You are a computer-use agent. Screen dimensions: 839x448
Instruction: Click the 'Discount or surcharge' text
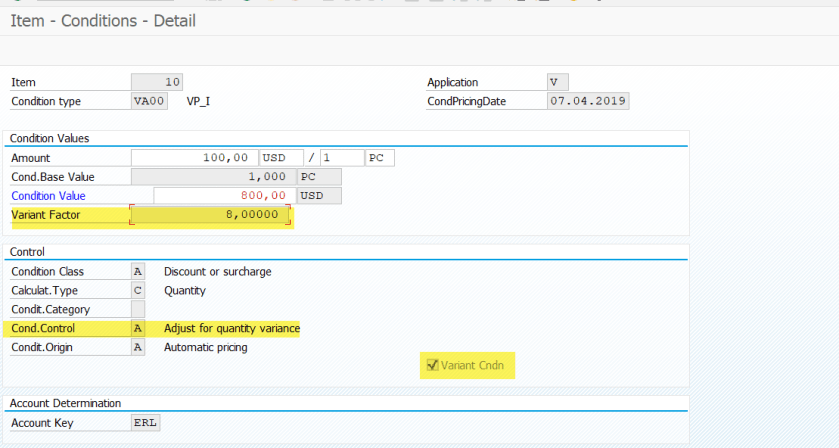[217, 271]
